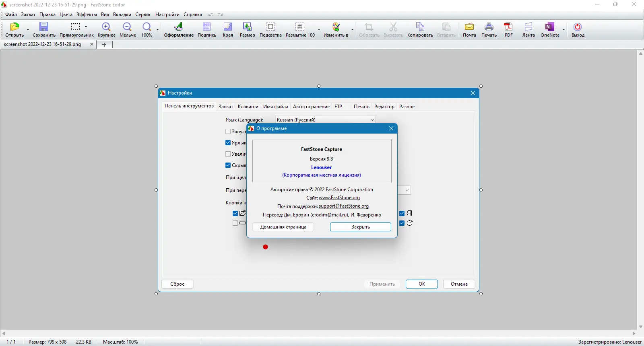Toggle the pictured Ярлык checkbox
The image size is (644, 346).
click(228, 143)
